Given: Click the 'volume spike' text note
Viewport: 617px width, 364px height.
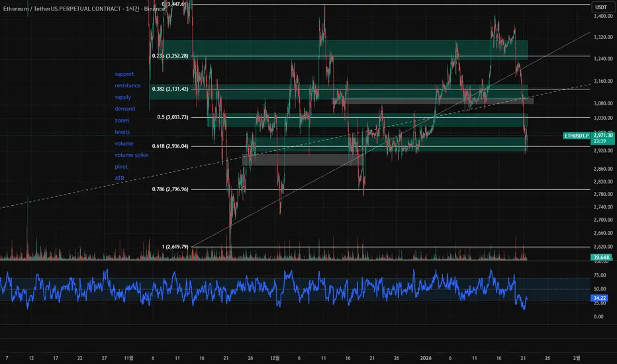Looking at the screenshot, I should [132, 155].
